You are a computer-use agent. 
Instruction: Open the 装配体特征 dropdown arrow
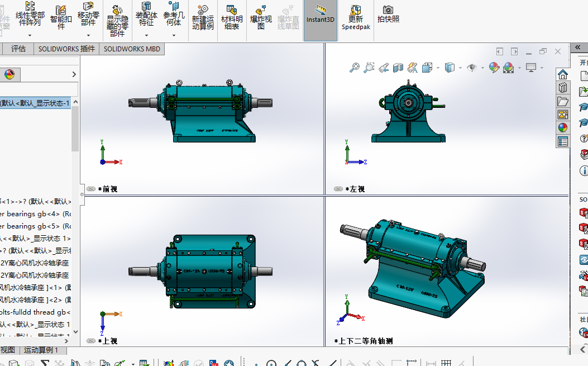pyautogui.click(x=146, y=35)
